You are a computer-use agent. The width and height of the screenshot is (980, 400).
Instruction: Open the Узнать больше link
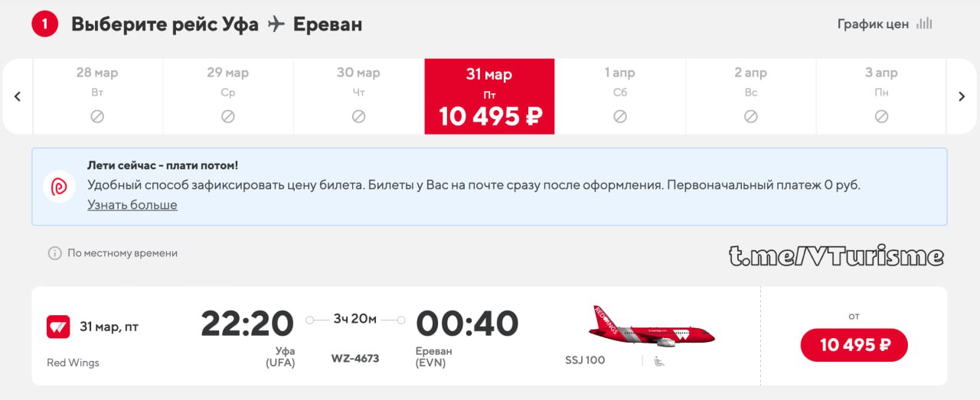pos(132,205)
